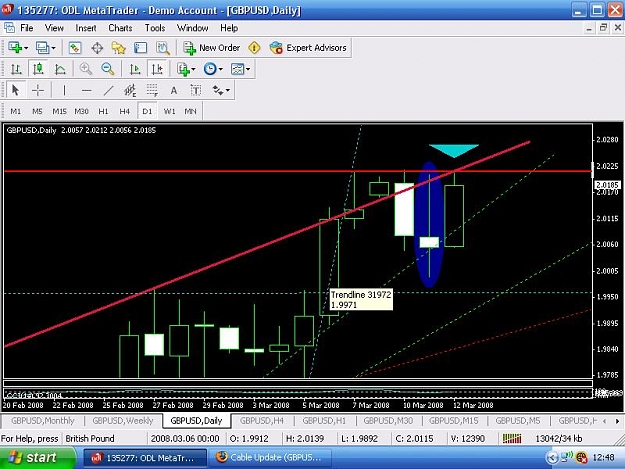Switch to line chart display

(x=60, y=69)
